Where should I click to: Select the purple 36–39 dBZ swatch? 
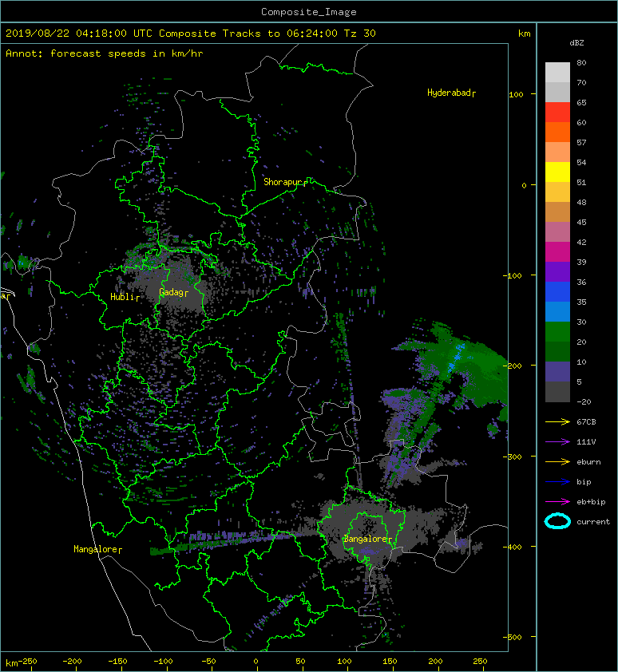tap(557, 272)
